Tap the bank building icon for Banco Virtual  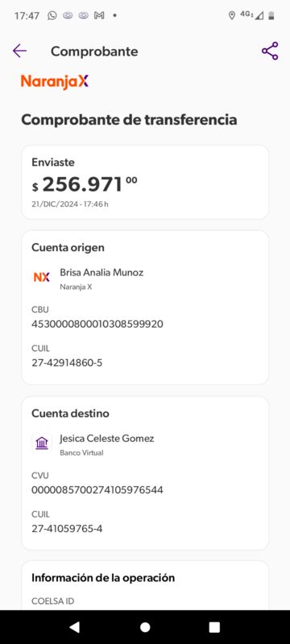(x=42, y=444)
